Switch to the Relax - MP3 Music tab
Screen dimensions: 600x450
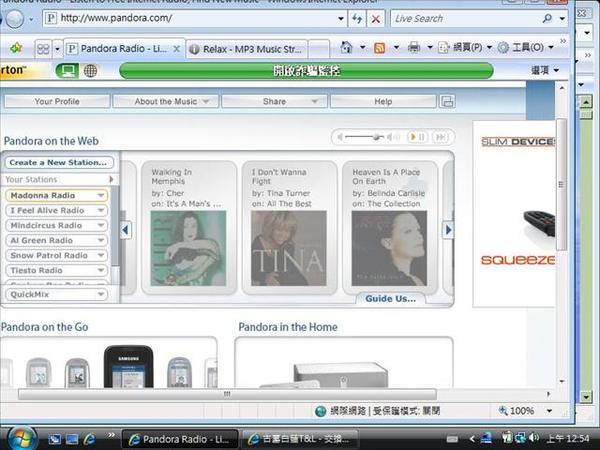click(x=247, y=49)
